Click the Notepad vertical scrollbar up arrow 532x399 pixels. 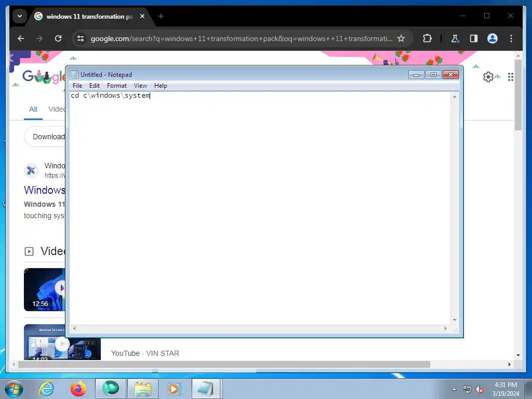click(x=455, y=97)
